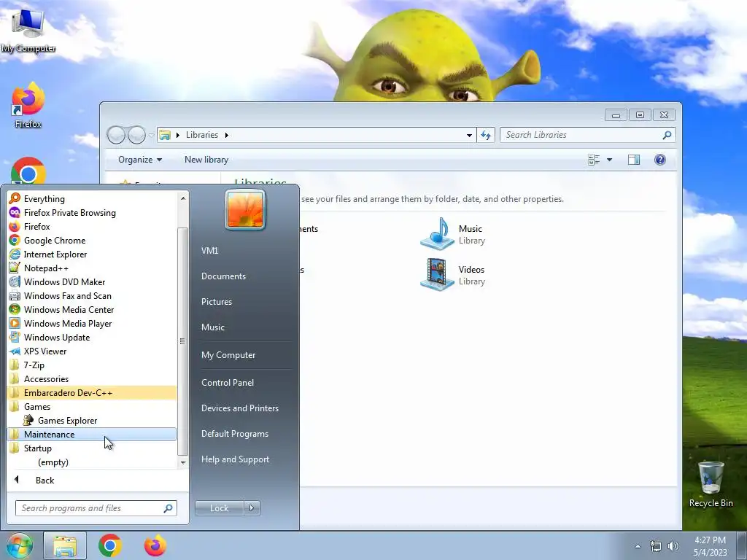This screenshot has height=560, width=747.
Task: Click Windows Explorer on the taskbar
Action: pos(65,545)
